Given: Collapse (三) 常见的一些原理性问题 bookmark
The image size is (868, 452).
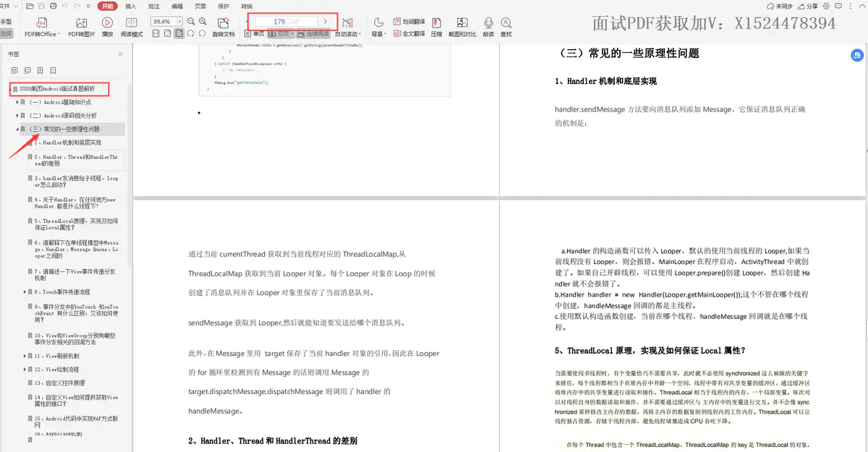Looking at the screenshot, I should [x=17, y=129].
